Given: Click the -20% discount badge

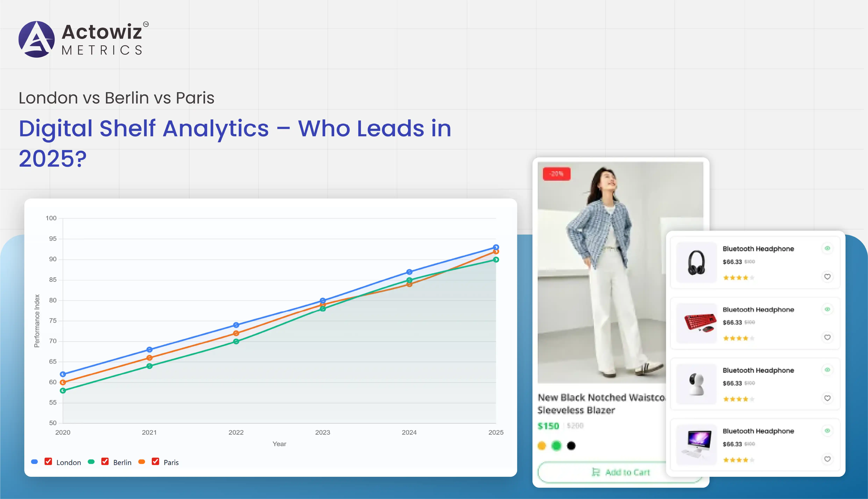Looking at the screenshot, I should coord(556,174).
